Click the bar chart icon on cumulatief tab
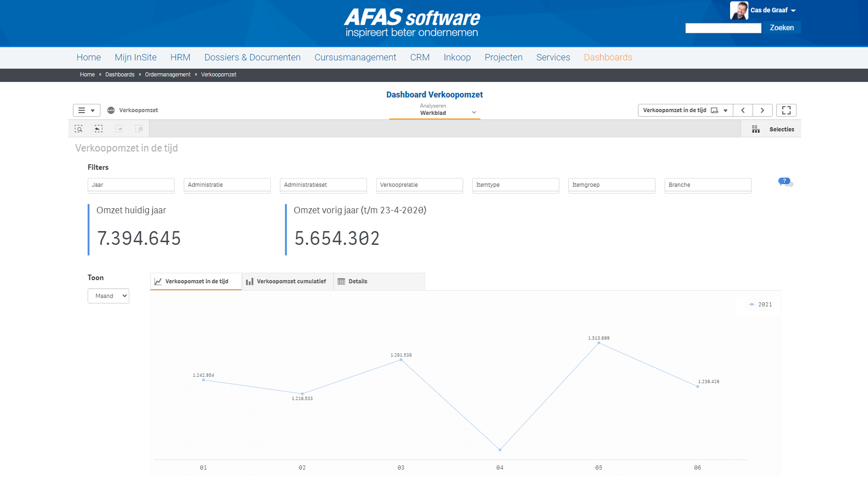868x488 pixels. (250, 282)
